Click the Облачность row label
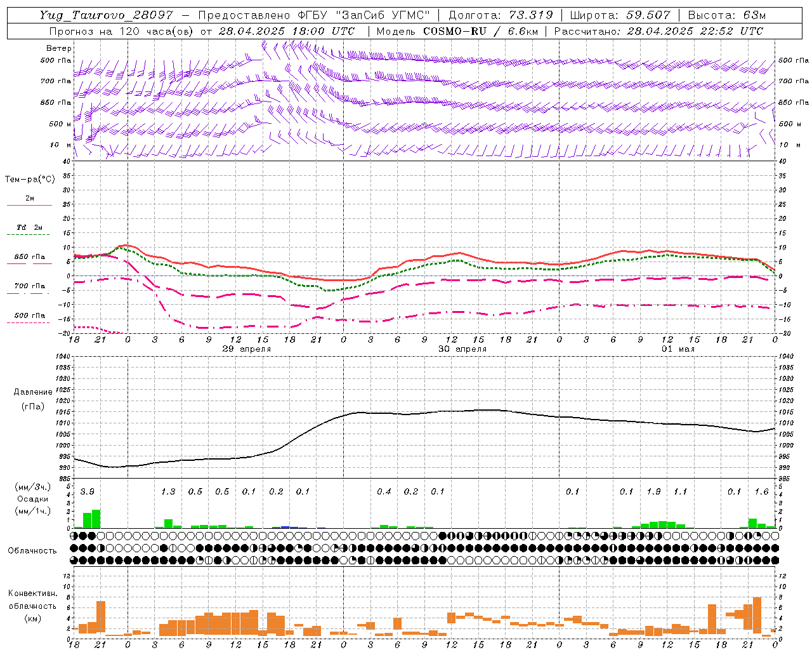The width and height of the screenshot is (812, 650). pos(32,551)
